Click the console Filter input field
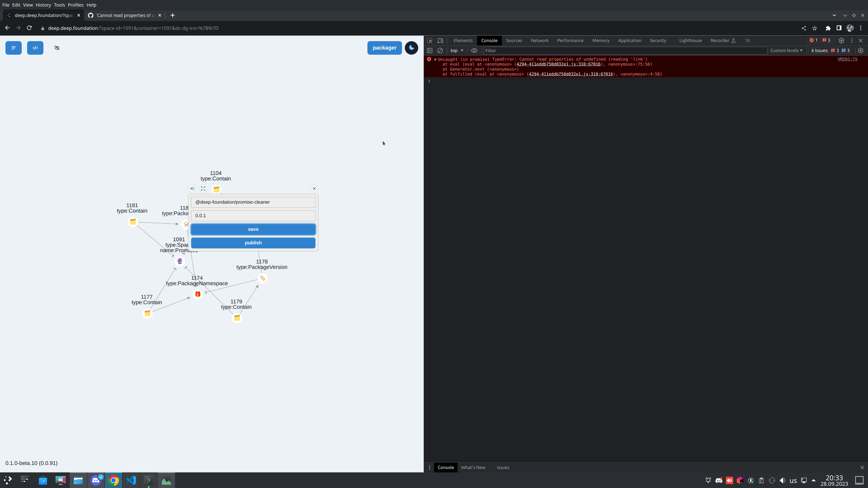The image size is (868, 488). (625, 50)
